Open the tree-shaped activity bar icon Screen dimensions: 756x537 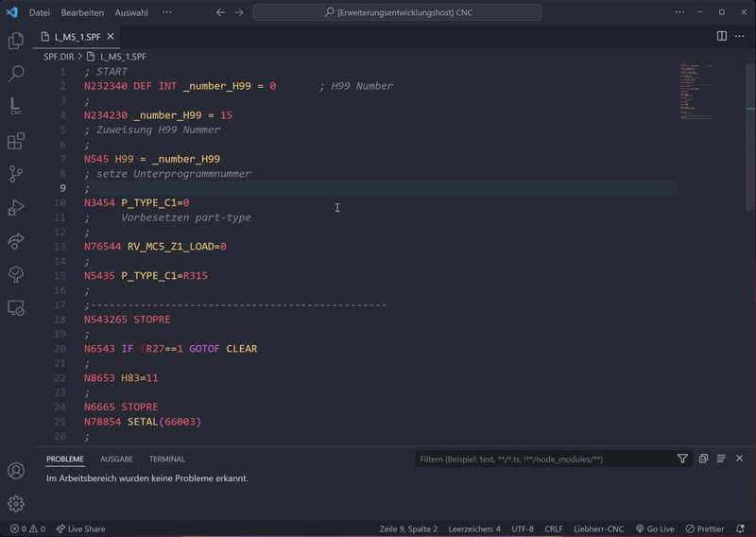click(x=16, y=274)
